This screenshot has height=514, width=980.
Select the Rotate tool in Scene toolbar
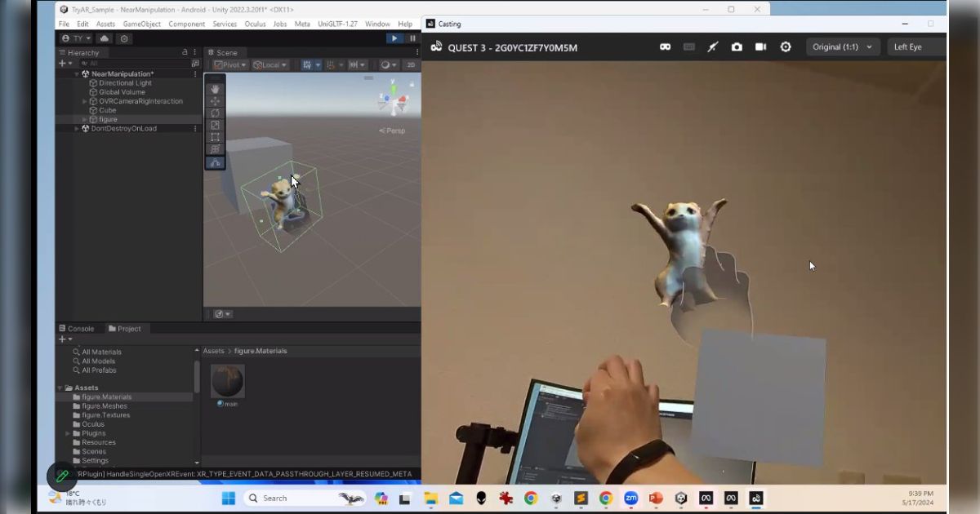click(x=215, y=113)
